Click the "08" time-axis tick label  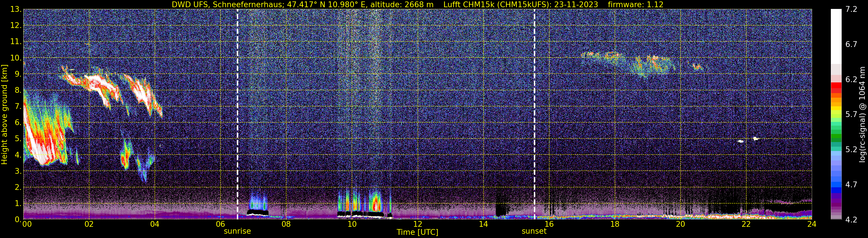click(x=286, y=224)
